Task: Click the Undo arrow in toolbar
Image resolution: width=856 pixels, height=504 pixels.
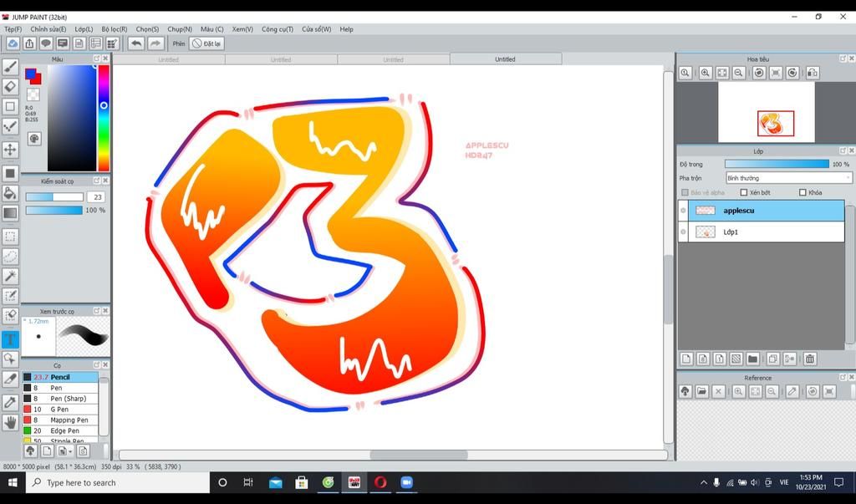Action: point(136,43)
